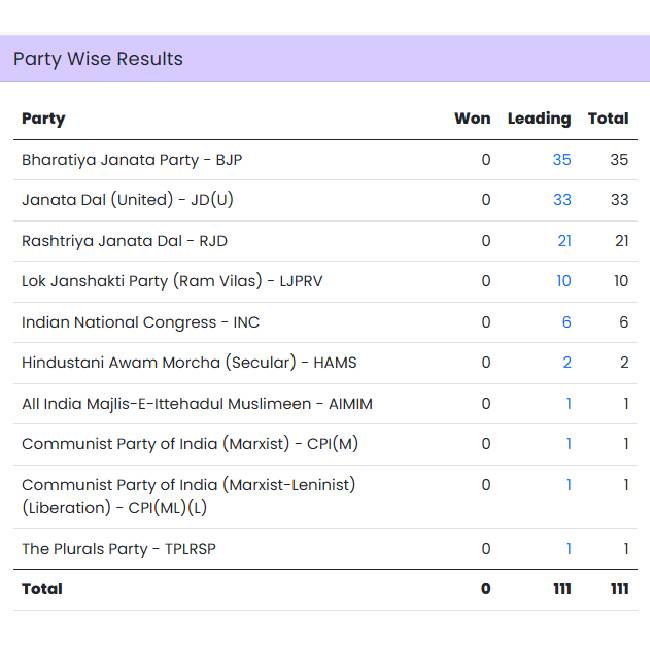Viewport: 650px width, 650px height.
Task: Open RJD leading seats link 21
Action: coord(564,241)
